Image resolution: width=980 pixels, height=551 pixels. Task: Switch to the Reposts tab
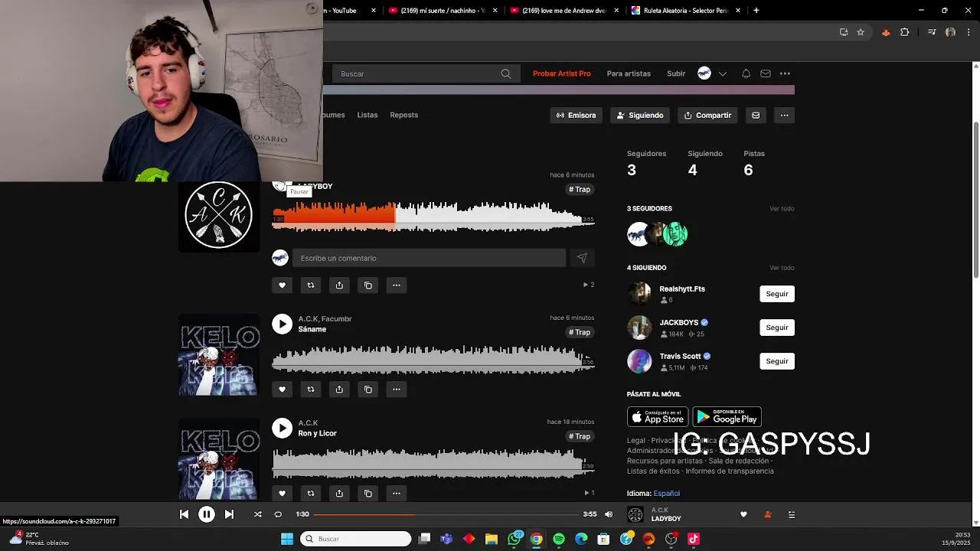click(x=404, y=115)
